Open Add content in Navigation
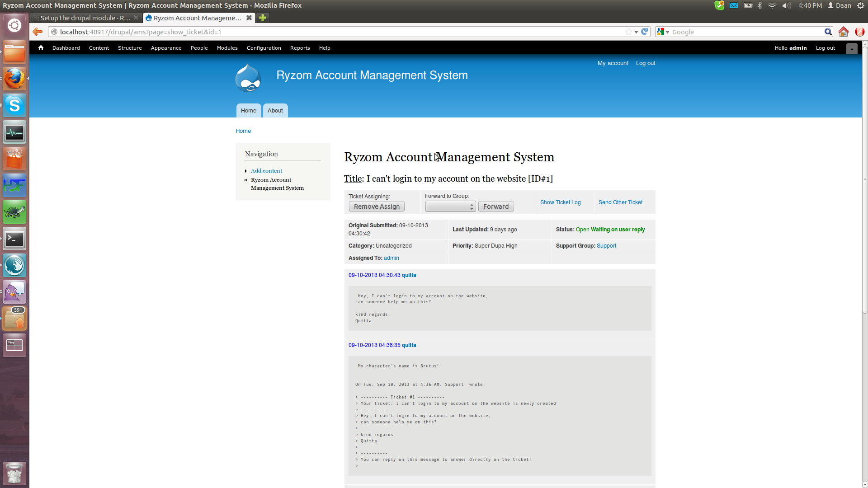Image resolution: width=868 pixels, height=488 pixels. pyautogui.click(x=266, y=171)
